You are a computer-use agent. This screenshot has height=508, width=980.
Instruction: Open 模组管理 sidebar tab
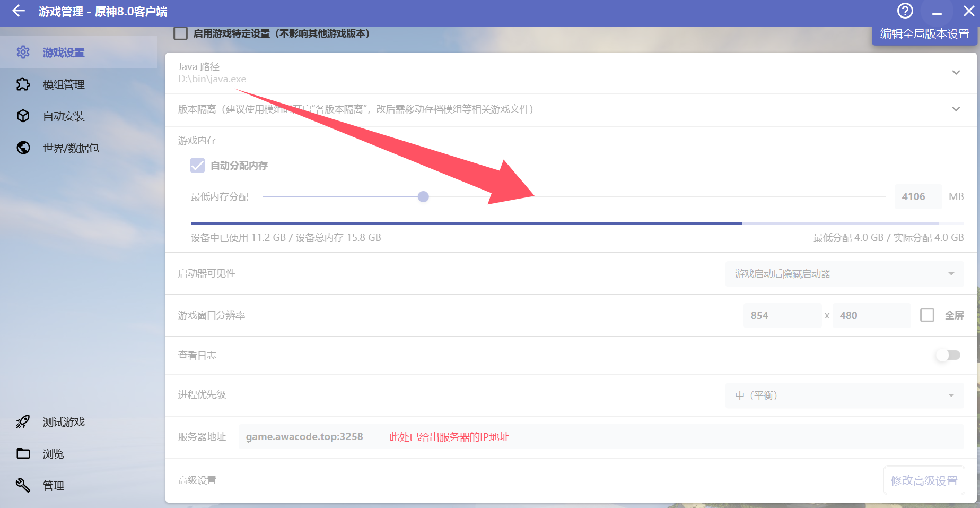coord(79,84)
